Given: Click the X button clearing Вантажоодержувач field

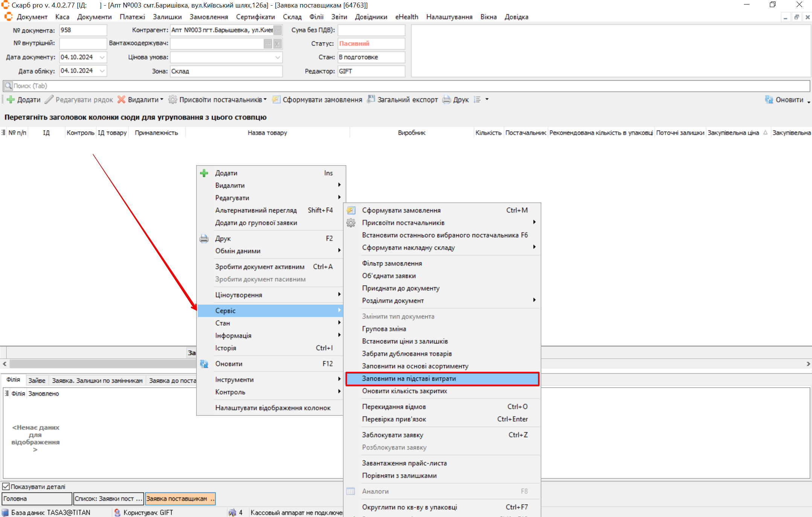Looking at the screenshot, I should 277,44.
